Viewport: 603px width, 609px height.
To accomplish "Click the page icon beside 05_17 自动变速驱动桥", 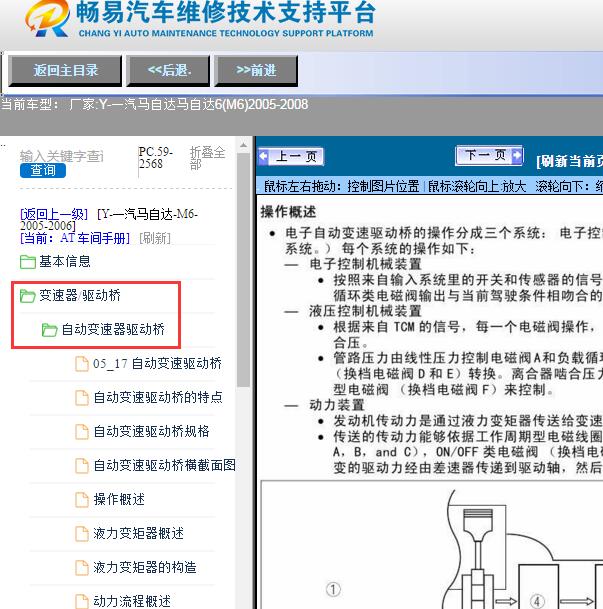I will pyautogui.click(x=82, y=364).
